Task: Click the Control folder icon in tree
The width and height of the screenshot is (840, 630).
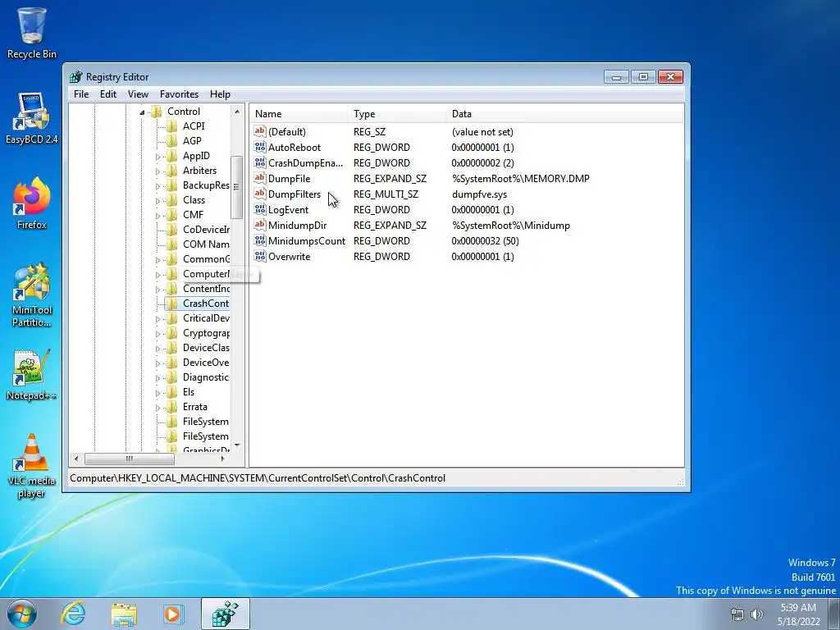Action: pyautogui.click(x=157, y=112)
